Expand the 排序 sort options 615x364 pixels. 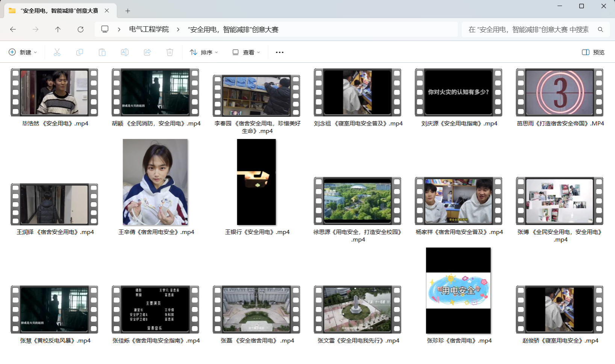coord(204,52)
